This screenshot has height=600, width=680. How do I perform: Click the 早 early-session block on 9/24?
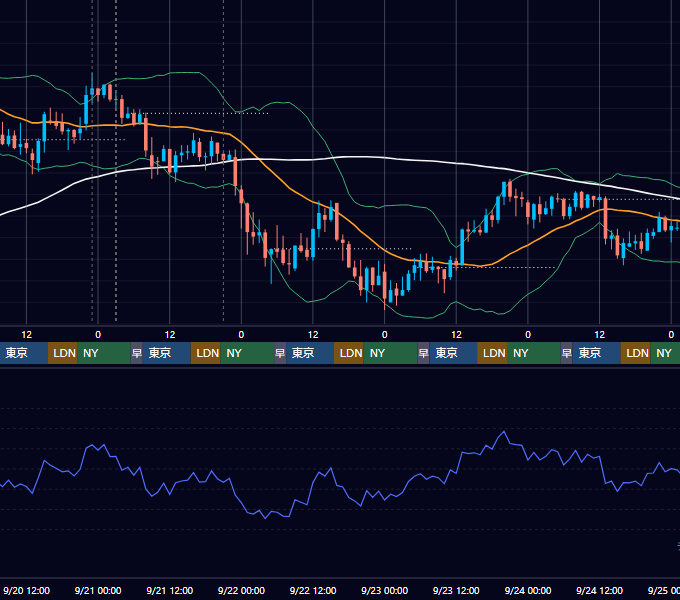click(567, 353)
